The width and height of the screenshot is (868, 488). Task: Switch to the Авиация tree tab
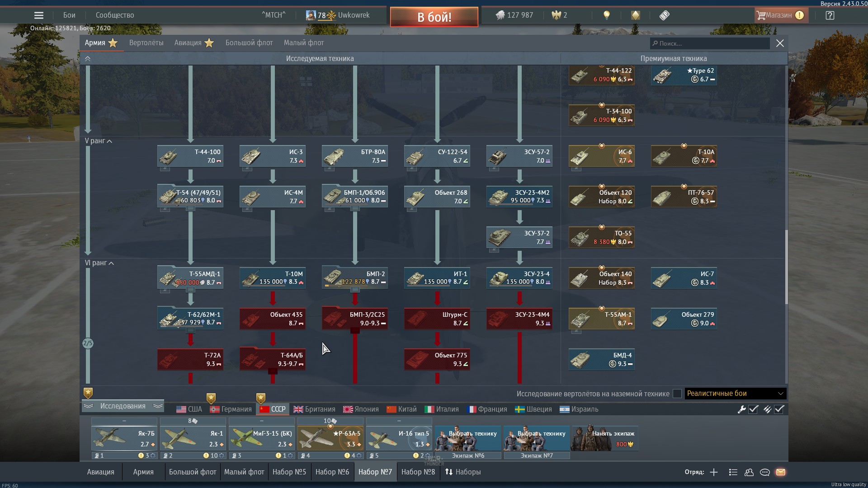pos(194,43)
